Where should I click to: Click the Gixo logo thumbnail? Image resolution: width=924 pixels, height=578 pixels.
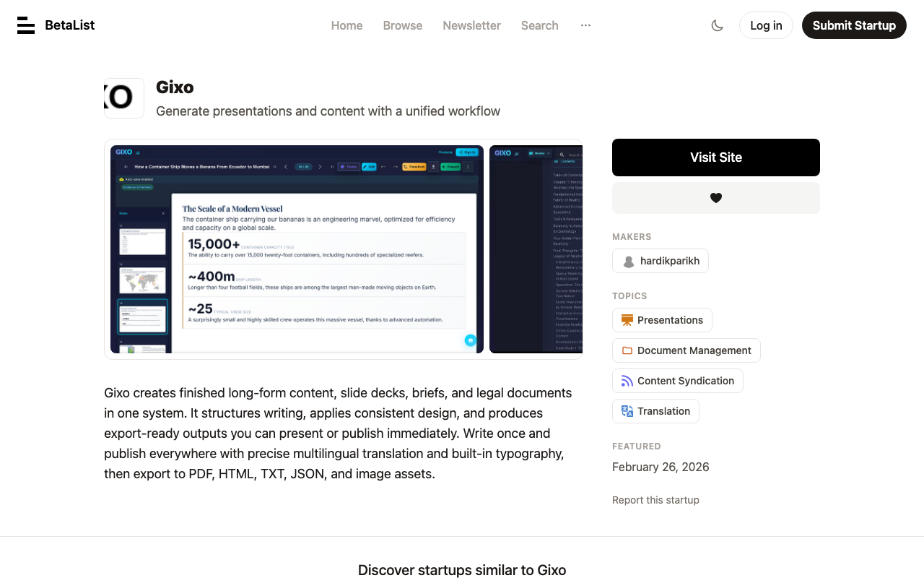124,98
